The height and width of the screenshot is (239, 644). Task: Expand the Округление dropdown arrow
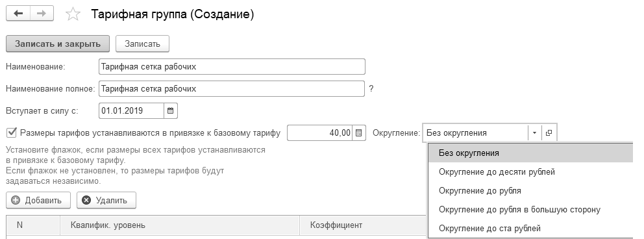pyautogui.click(x=534, y=133)
